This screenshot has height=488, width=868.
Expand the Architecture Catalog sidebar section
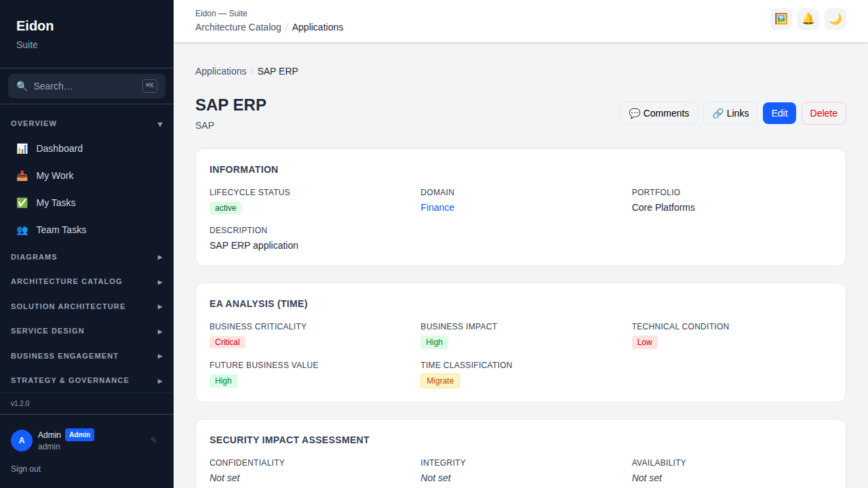coord(87,281)
